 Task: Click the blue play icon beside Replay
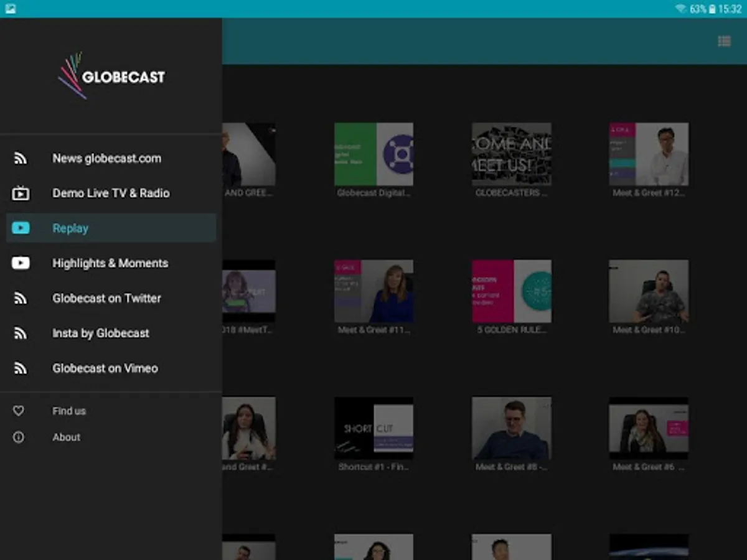click(21, 228)
